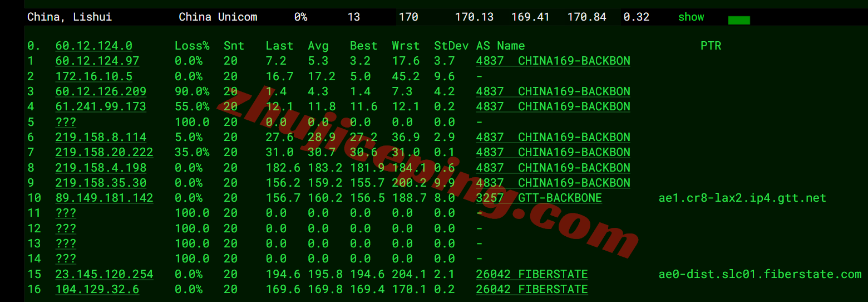The width and height of the screenshot is (868, 302).
Task: Click the 5.0% loss value on hop 6
Action: (189, 137)
